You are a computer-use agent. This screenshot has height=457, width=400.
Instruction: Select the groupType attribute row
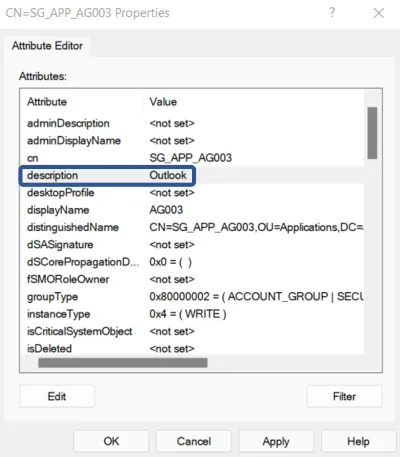pos(192,297)
